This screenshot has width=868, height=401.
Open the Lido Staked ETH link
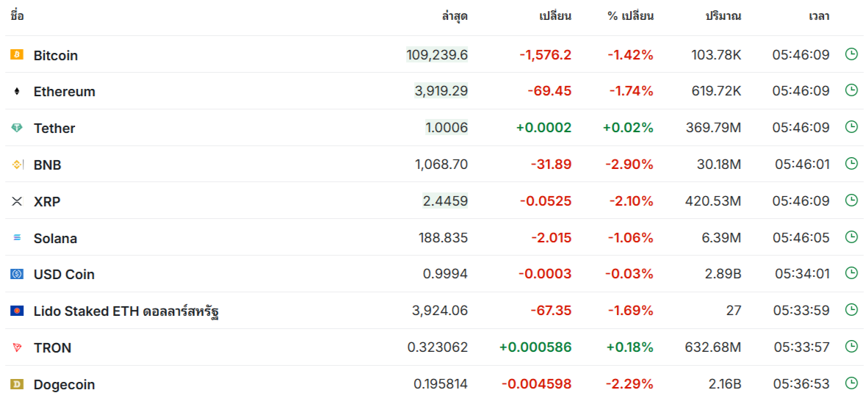point(126,311)
